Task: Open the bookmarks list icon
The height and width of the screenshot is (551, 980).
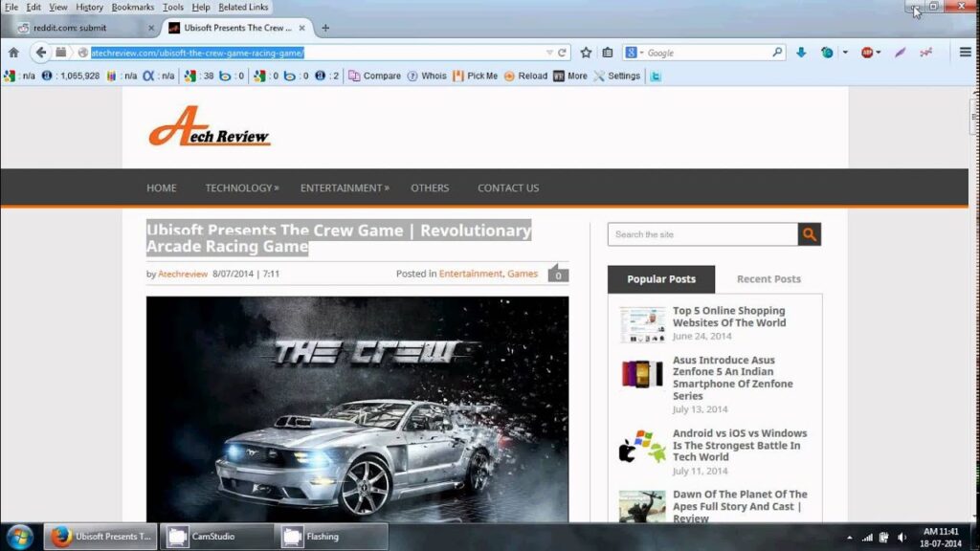Action: point(608,53)
